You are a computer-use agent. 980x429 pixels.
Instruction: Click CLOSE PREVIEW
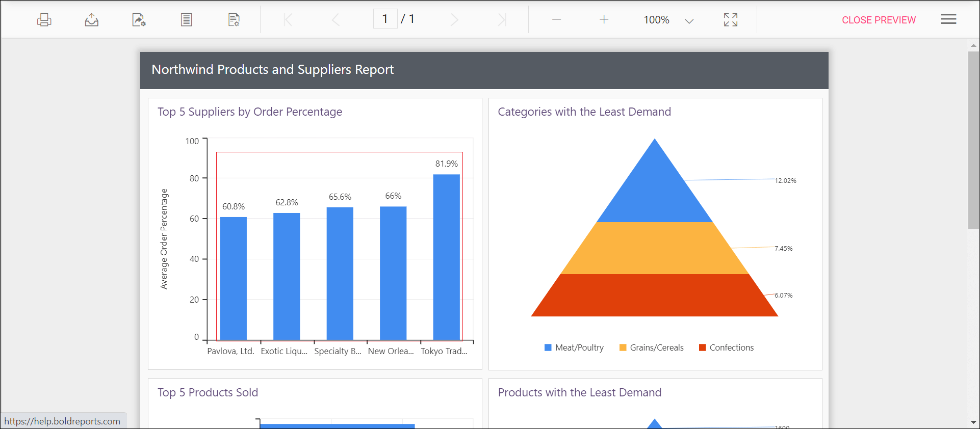879,20
